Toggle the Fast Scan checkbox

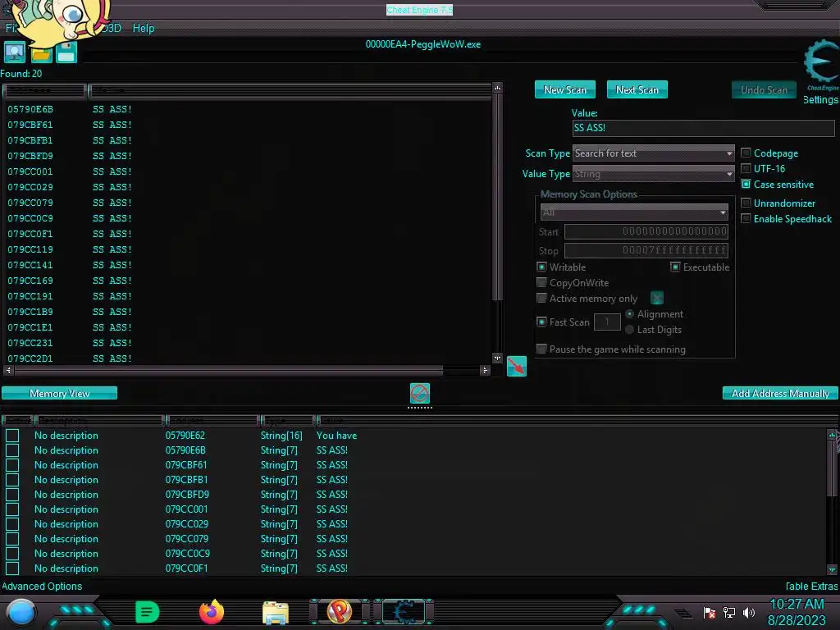click(541, 322)
